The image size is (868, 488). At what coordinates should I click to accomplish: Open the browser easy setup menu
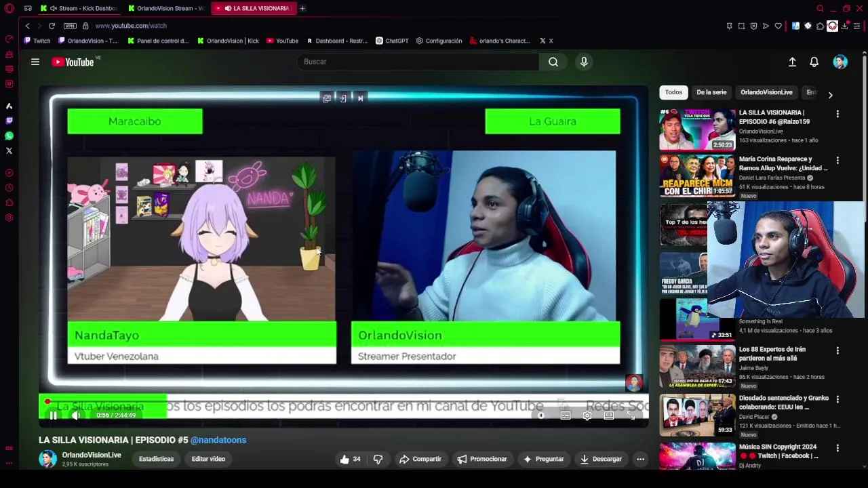(857, 26)
